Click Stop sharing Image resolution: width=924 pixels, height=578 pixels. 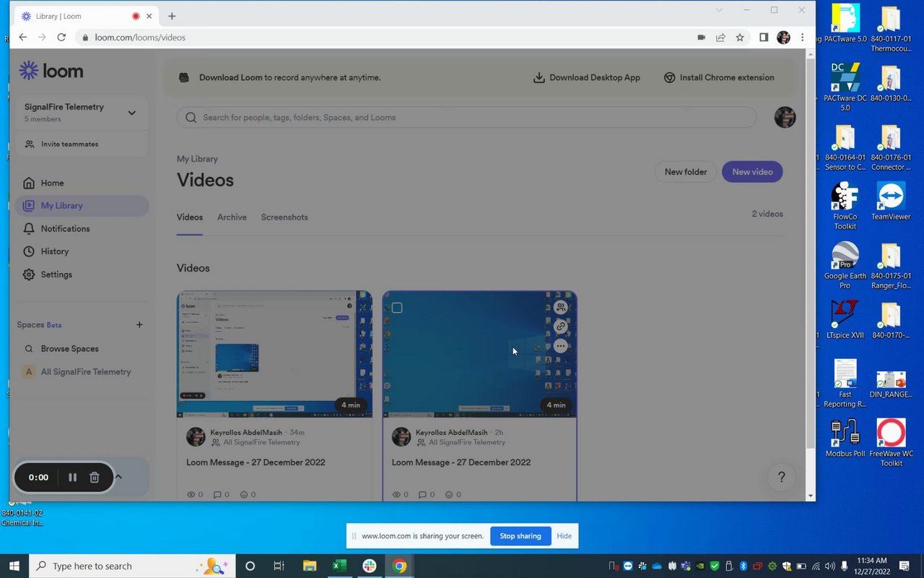click(520, 536)
